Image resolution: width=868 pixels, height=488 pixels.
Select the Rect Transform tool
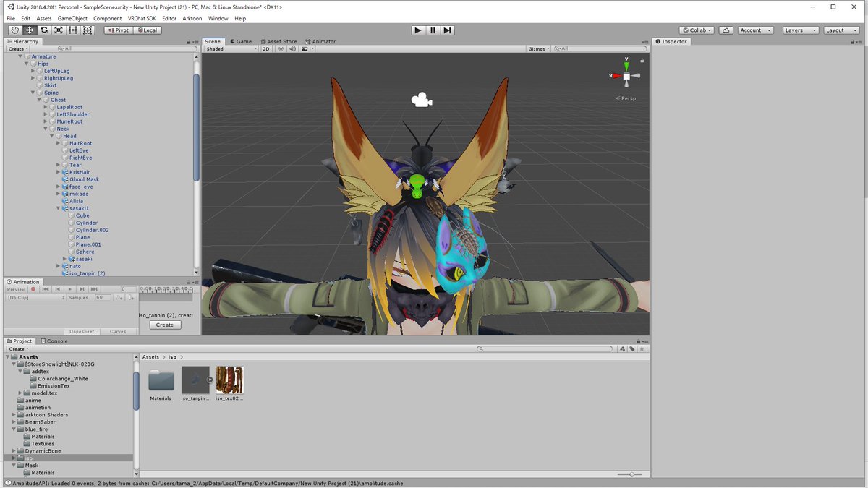[x=73, y=30]
